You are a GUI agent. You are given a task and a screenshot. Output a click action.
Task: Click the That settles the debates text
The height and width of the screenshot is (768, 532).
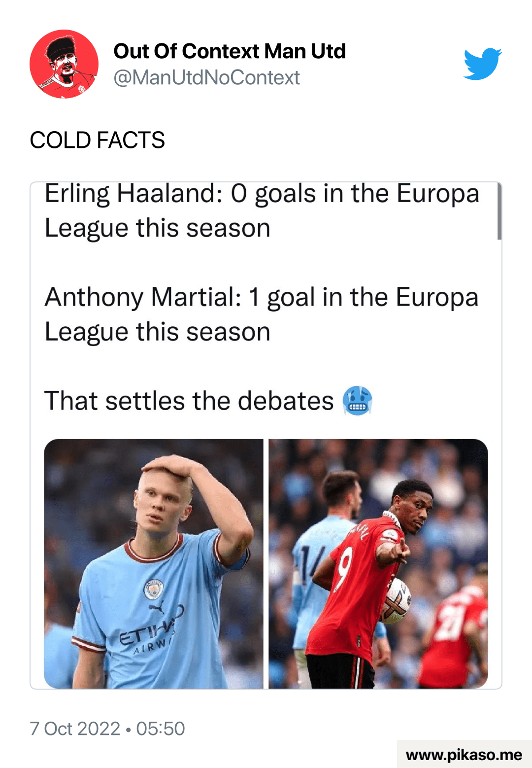(189, 400)
